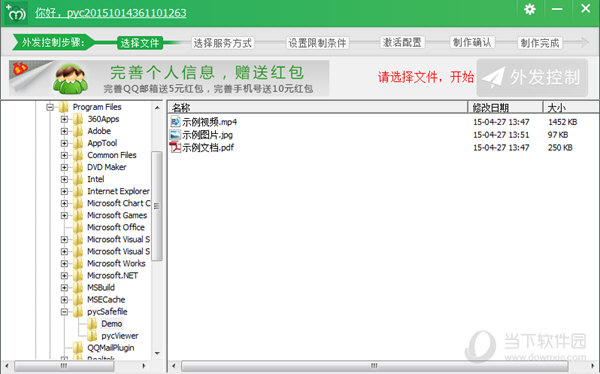Expand the Adobe tree node
Viewport: 600px width, 374px height.
tap(64, 131)
